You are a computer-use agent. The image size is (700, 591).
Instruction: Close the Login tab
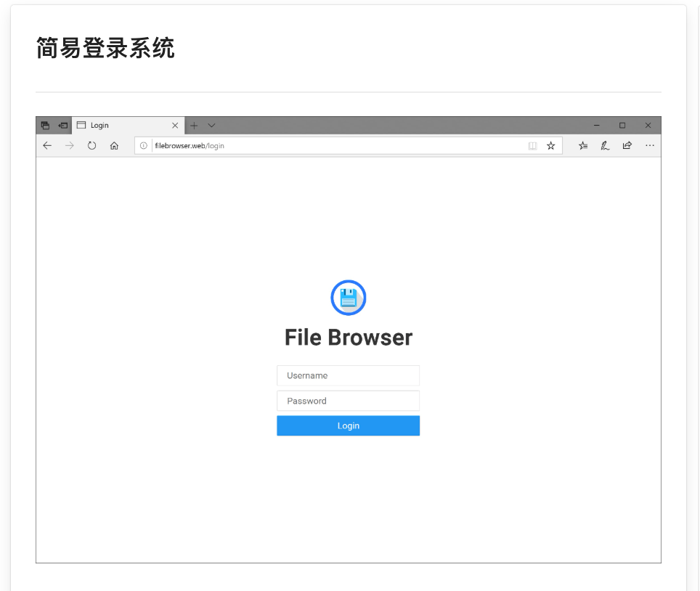tap(175, 126)
